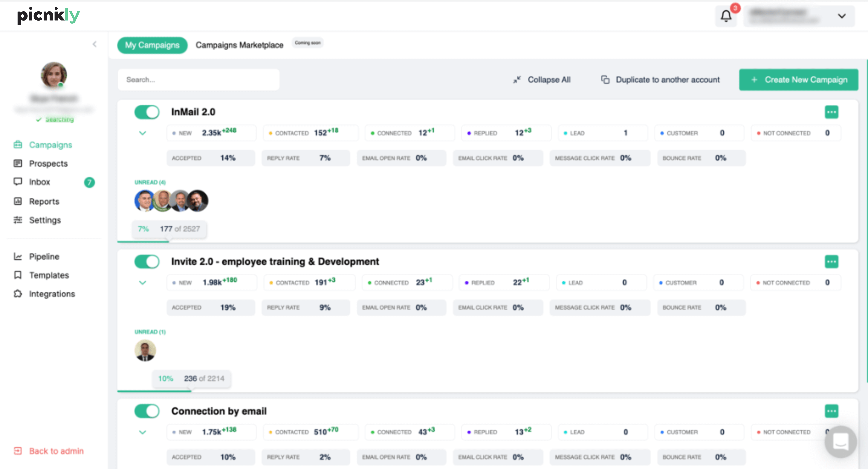Collapse the sidebar with the arrow icon
868x469 pixels.
95,44
